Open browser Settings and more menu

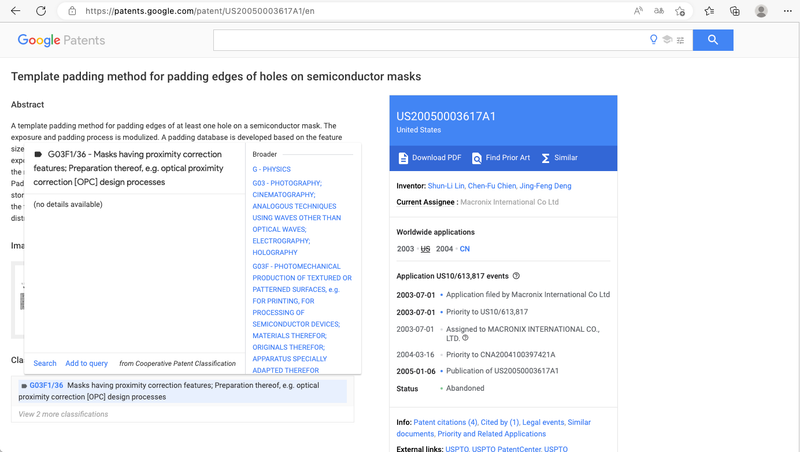pyautogui.click(x=785, y=11)
